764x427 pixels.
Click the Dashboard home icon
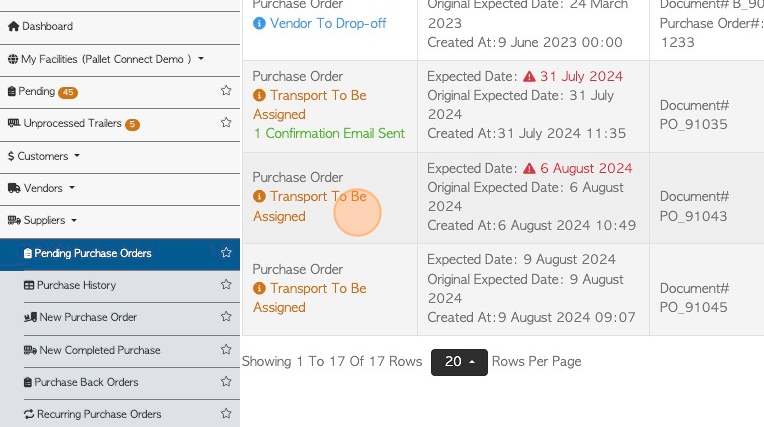pos(14,26)
